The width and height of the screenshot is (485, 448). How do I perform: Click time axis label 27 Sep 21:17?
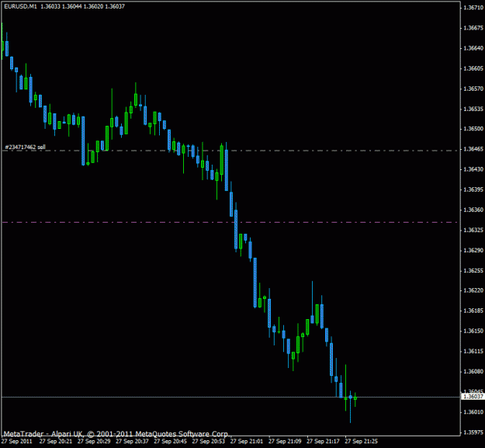click(324, 441)
